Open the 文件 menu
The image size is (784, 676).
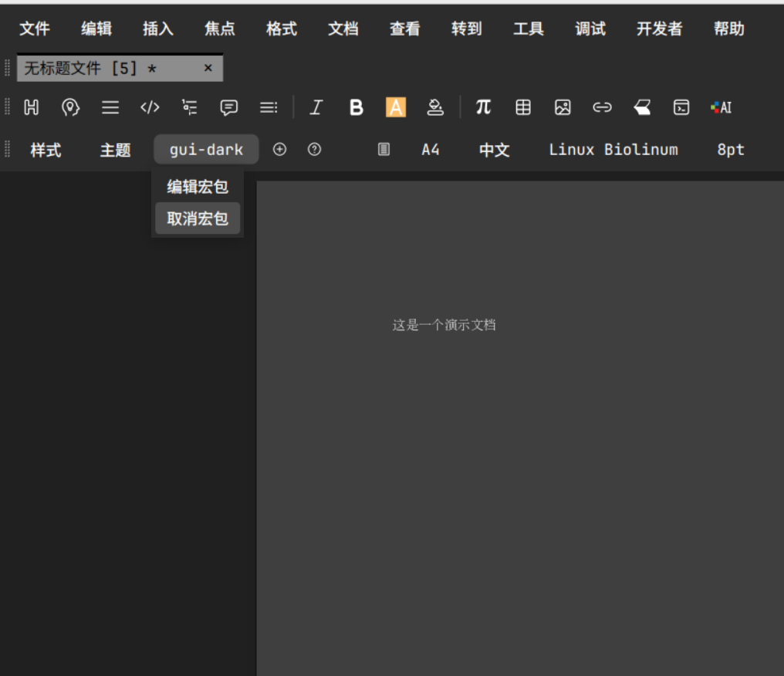[35, 29]
